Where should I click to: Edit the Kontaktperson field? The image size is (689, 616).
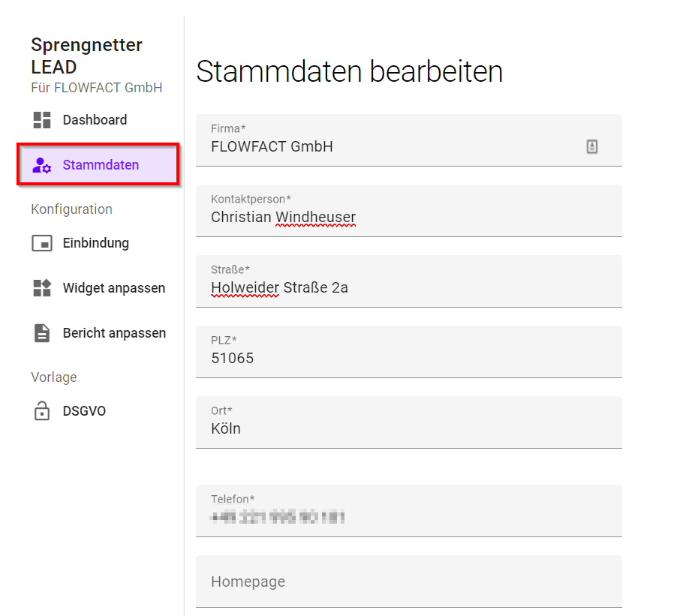408,211
